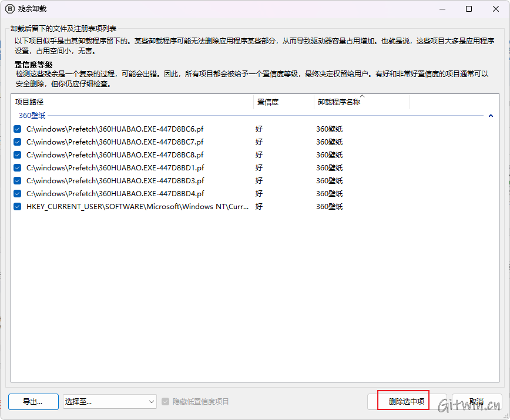Image resolution: width=510 pixels, height=420 pixels.
Task: Deselect the 360HUABAO.EXE-447D8BD4.pf entry checkbox
Action: point(18,194)
